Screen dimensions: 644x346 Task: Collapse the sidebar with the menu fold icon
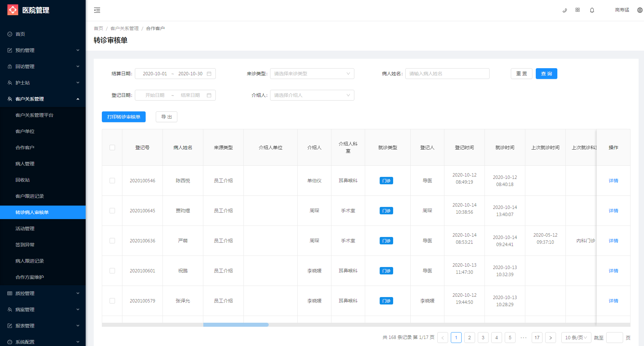point(97,10)
